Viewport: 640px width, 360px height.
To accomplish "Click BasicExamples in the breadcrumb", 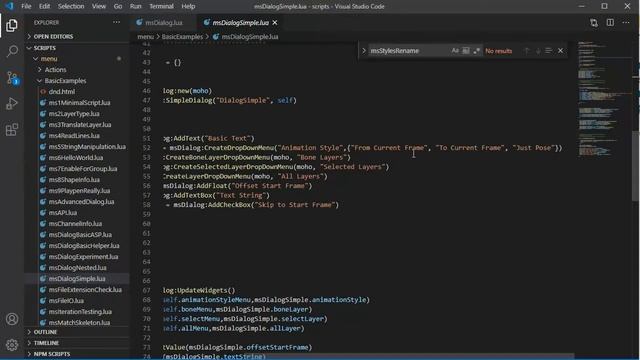I will pyautogui.click(x=182, y=37).
